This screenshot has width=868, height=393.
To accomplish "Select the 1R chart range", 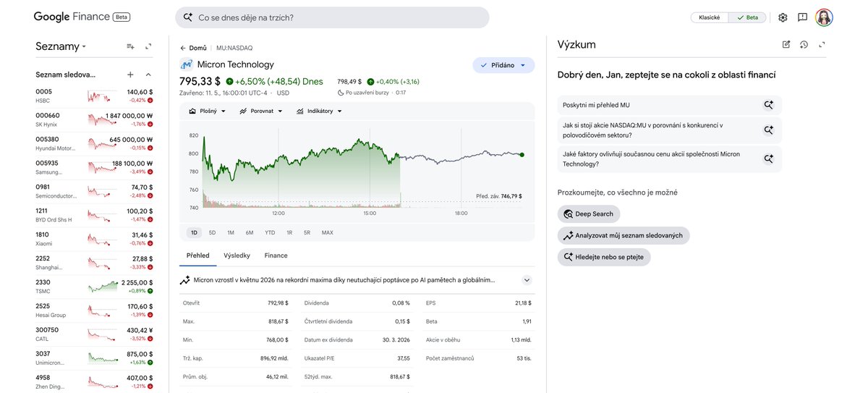I will (x=289, y=232).
